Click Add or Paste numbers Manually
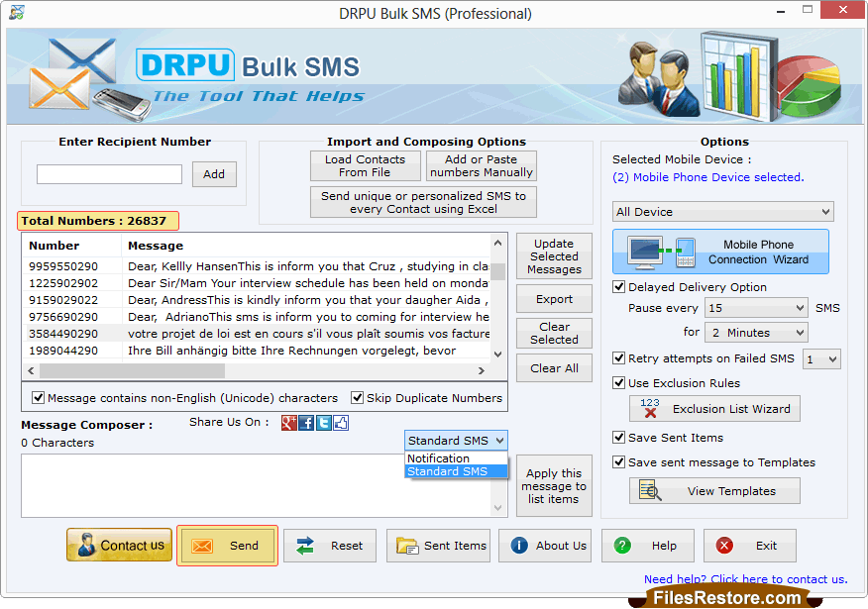The width and height of the screenshot is (868, 609). [482, 166]
